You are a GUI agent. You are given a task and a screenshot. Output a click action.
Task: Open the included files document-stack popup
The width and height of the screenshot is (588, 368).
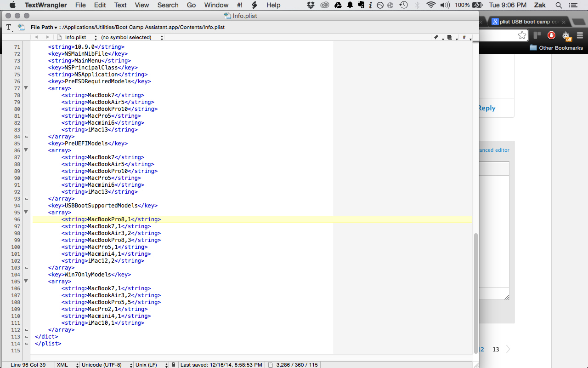[x=450, y=37]
